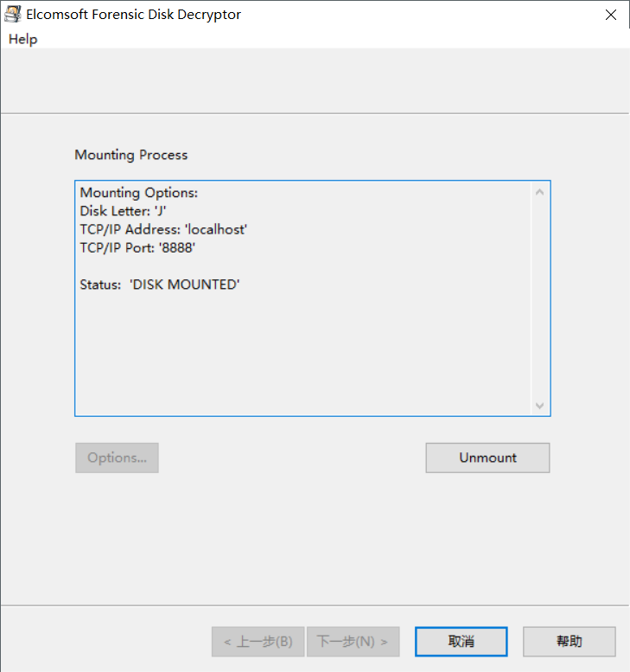Screen dimensions: 630x672
Task: Click the 取消 (Cancel) button
Action: click(x=461, y=642)
